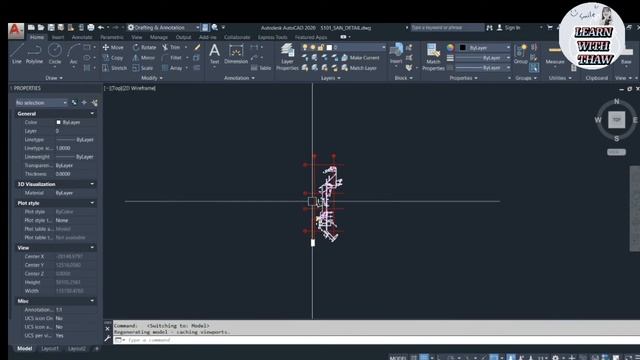Viewport: 640px width, 360px height.
Task: Collapse the General section in Properties
Action: coord(92,113)
